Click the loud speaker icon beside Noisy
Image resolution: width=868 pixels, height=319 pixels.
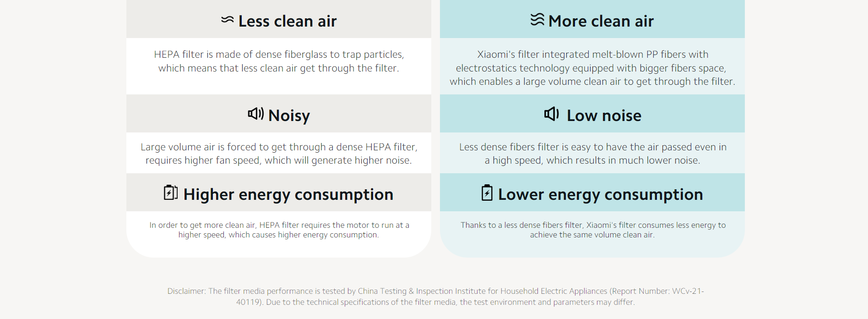256,114
